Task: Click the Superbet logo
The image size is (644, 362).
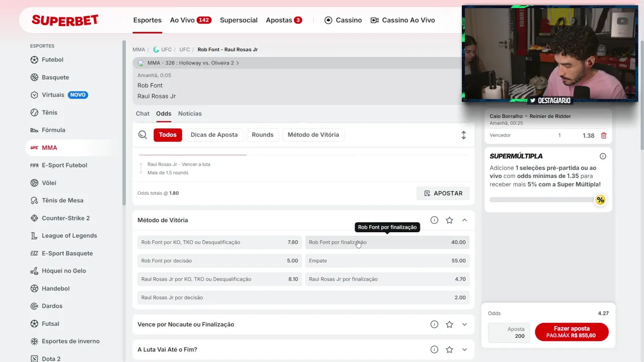Action: coord(65,20)
